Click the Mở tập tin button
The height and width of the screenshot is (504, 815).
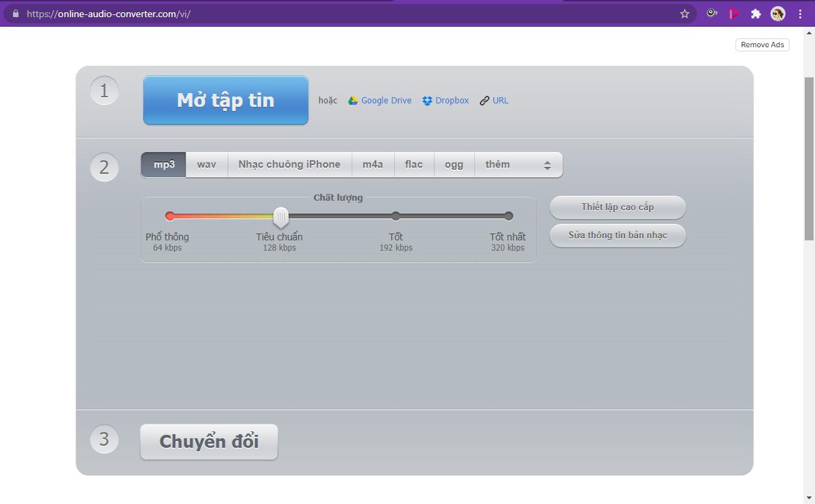[x=226, y=99]
